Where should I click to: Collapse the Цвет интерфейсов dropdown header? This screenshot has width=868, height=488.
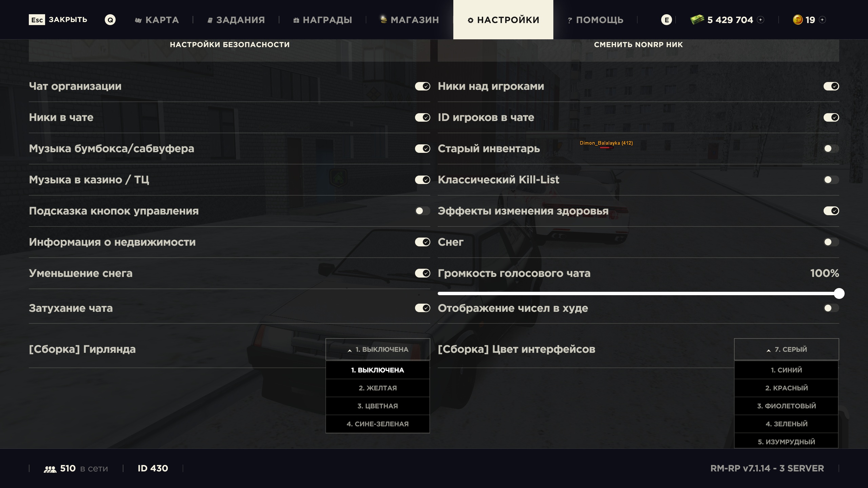[786, 349]
